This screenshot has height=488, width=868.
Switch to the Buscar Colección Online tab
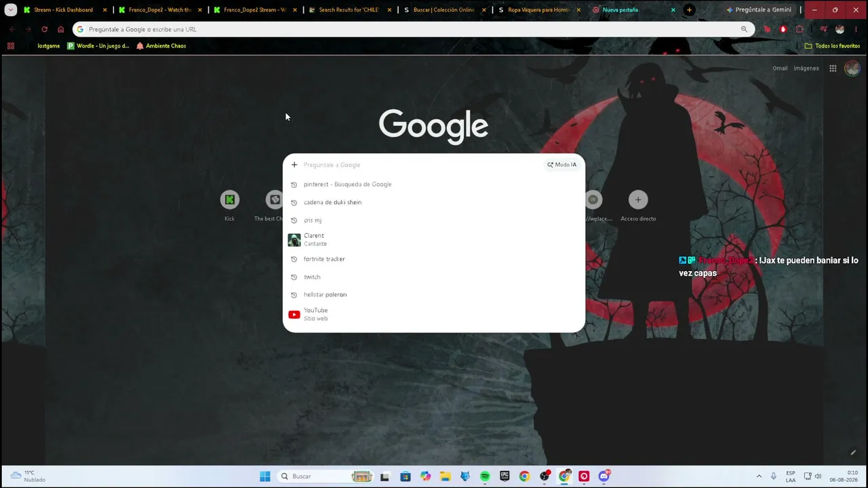pos(443,10)
